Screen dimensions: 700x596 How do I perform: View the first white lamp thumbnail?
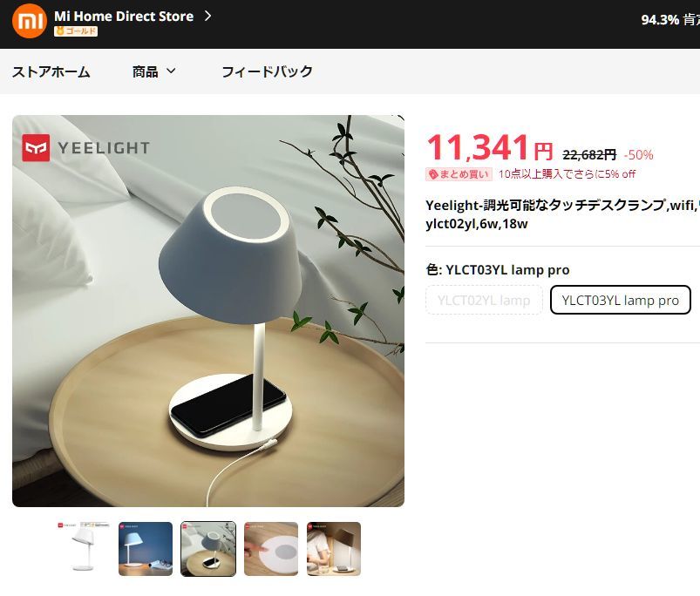point(83,549)
